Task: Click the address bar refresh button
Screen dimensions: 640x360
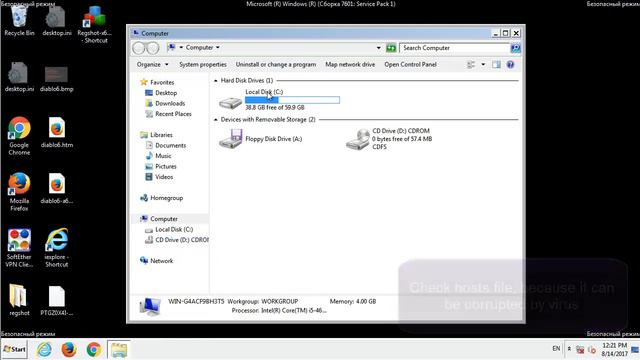Action: (x=391, y=48)
